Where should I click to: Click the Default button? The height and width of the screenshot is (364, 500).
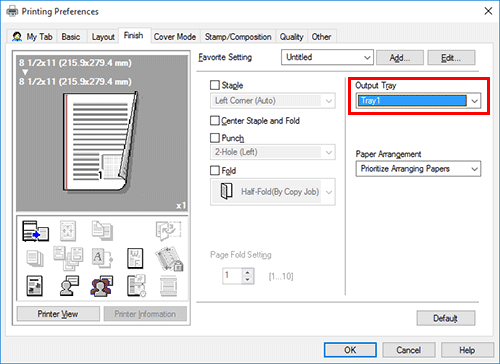446,318
